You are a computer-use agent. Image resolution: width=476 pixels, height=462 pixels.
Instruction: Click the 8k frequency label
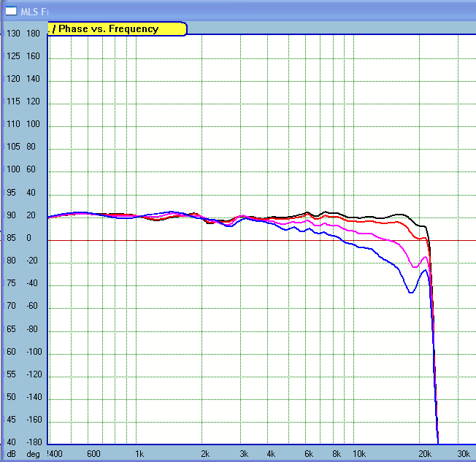pos(337,453)
